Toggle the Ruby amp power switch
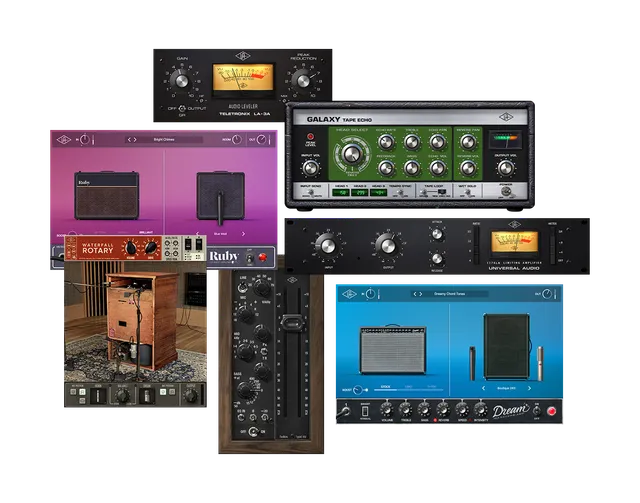 pyautogui.click(x=250, y=257)
